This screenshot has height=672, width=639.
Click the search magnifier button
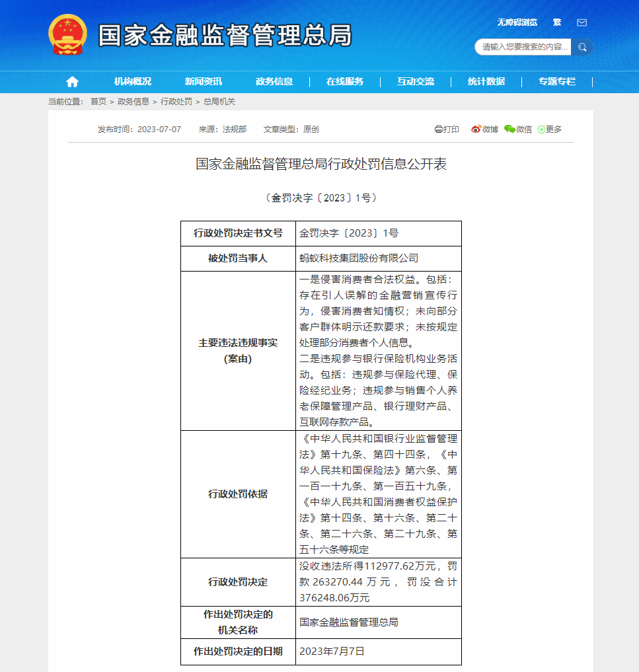[x=582, y=47]
